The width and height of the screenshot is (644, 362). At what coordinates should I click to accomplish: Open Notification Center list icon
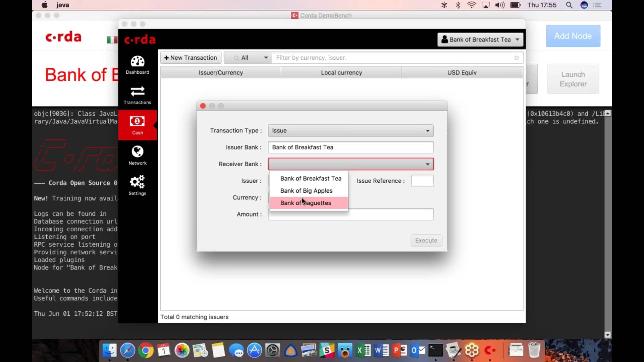597,5
